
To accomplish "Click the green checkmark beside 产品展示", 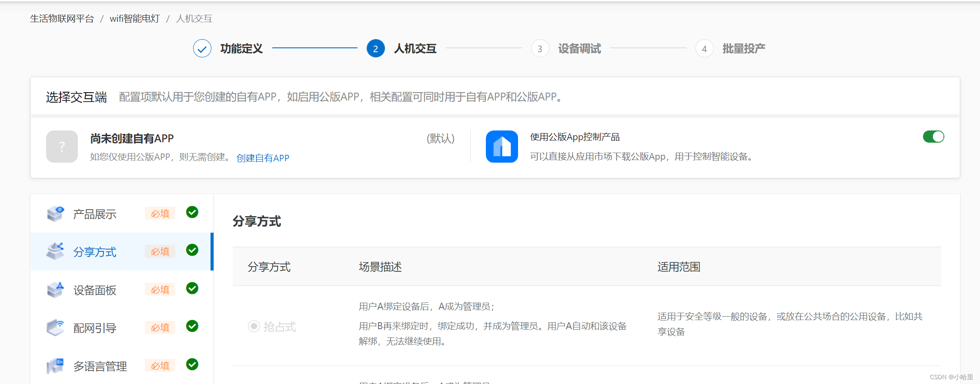I will coord(192,212).
